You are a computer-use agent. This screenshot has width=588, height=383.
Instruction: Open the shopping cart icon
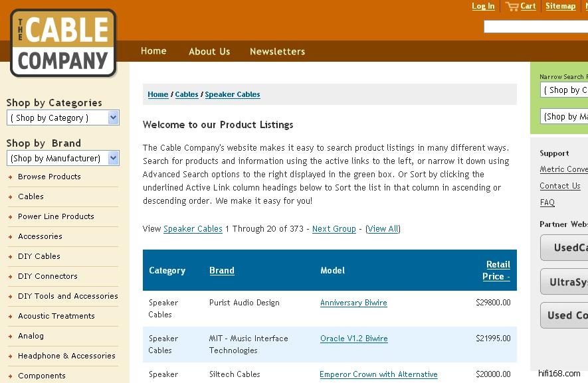pyautogui.click(x=512, y=7)
